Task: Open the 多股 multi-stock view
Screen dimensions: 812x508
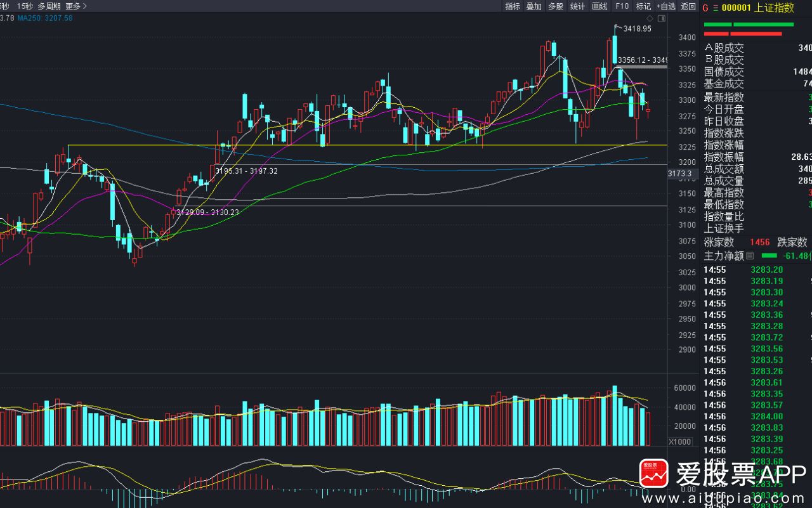Action: [556, 6]
